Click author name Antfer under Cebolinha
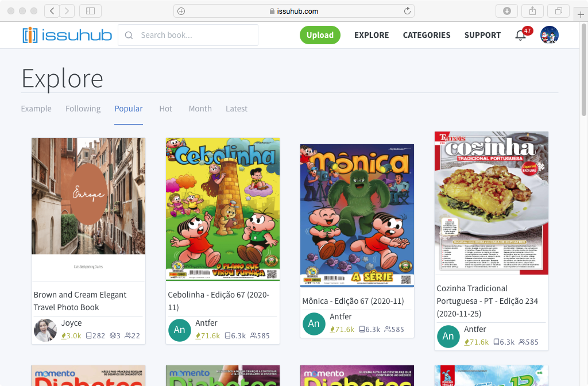Image resolution: width=588 pixels, height=386 pixels. click(x=206, y=323)
